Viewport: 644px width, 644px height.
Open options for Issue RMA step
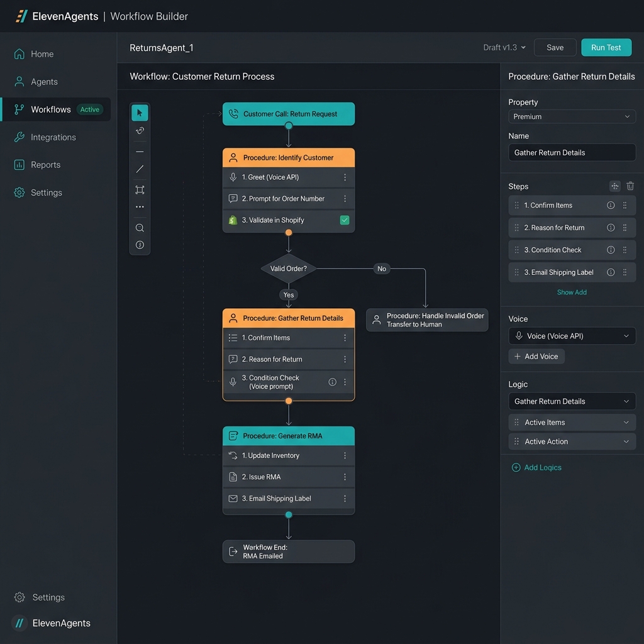[x=345, y=477]
